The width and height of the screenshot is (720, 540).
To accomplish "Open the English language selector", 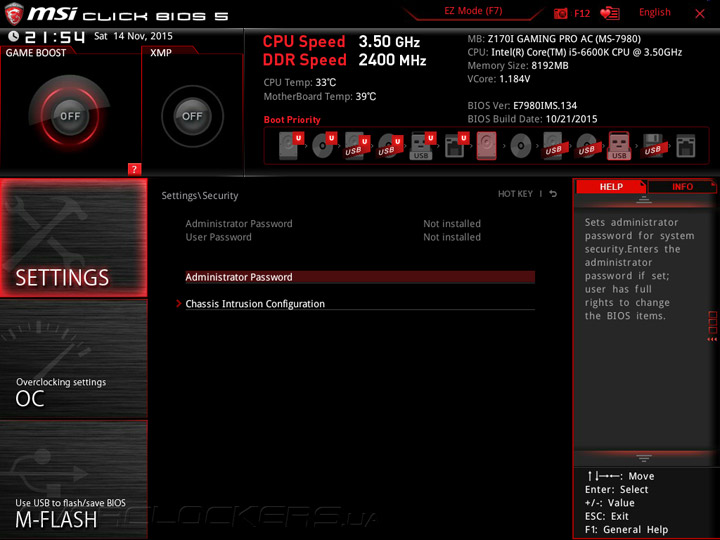I will [654, 12].
